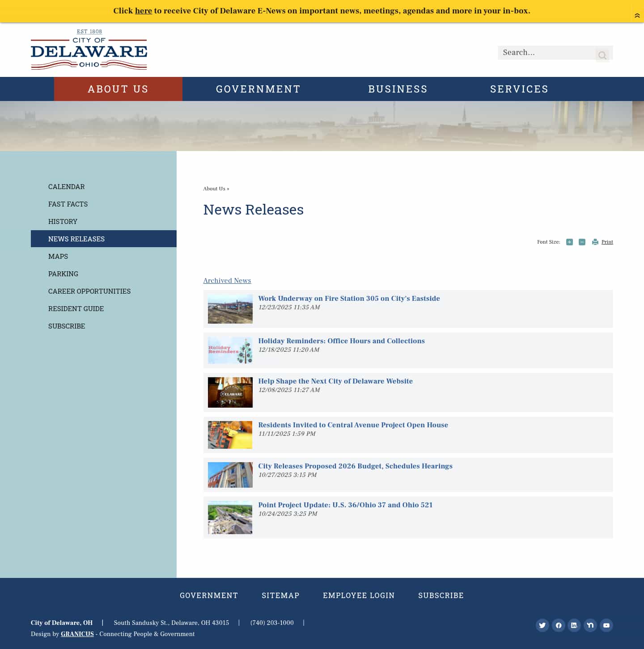Open the BUSINESS navigation menu
Screen dimensions: 644x649
point(398,89)
